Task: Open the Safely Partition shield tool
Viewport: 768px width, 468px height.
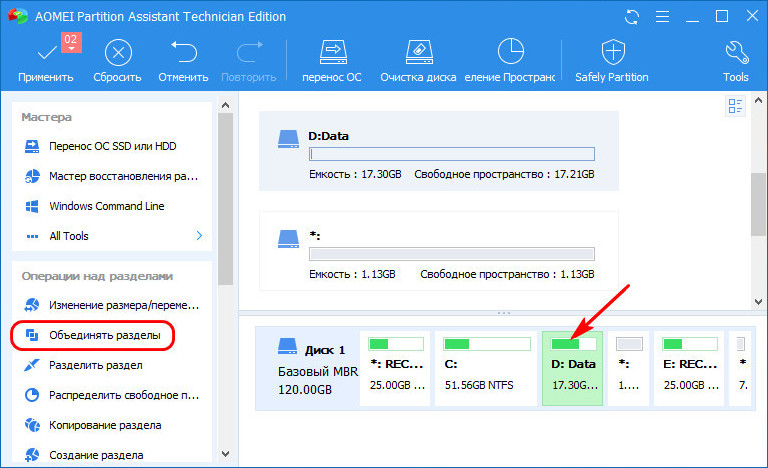Action: 613,52
